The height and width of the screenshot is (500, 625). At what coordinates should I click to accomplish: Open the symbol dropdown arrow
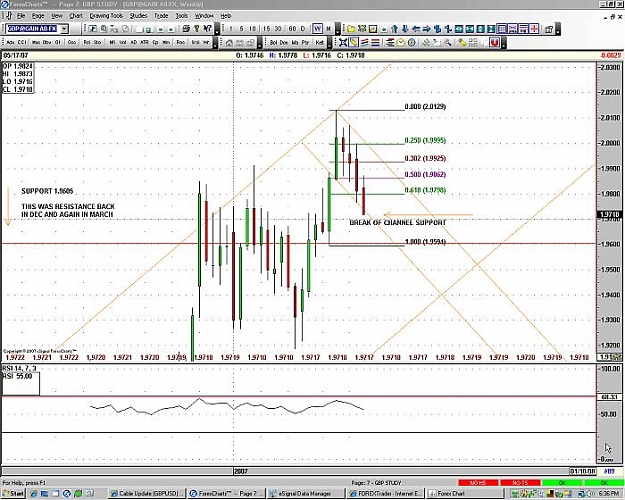64,29
